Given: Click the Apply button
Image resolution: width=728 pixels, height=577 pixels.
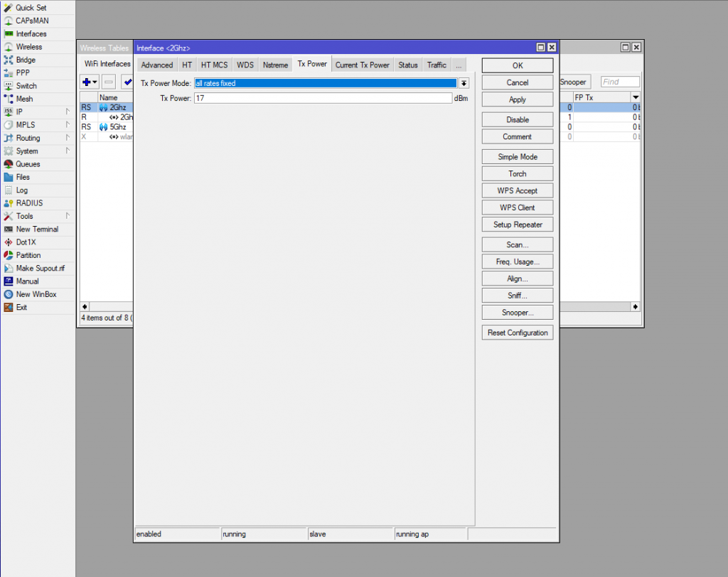Looking at the screenshot, I should (517, 99).
